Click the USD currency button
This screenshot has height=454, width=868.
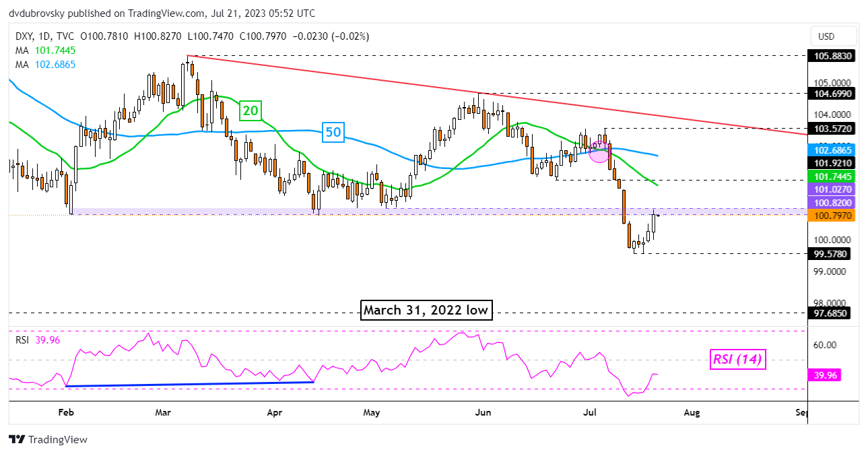pyautogui.click(x=834, y=36)
